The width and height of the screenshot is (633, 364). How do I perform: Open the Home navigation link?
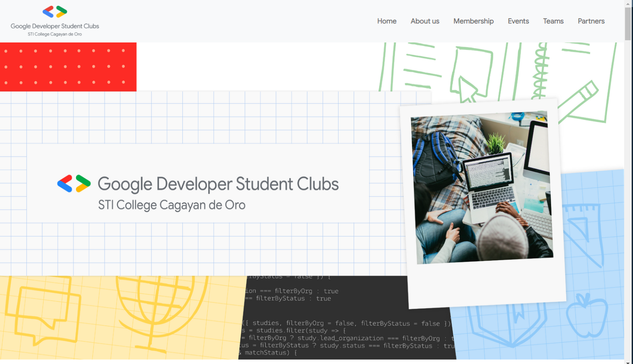[387, 21]
